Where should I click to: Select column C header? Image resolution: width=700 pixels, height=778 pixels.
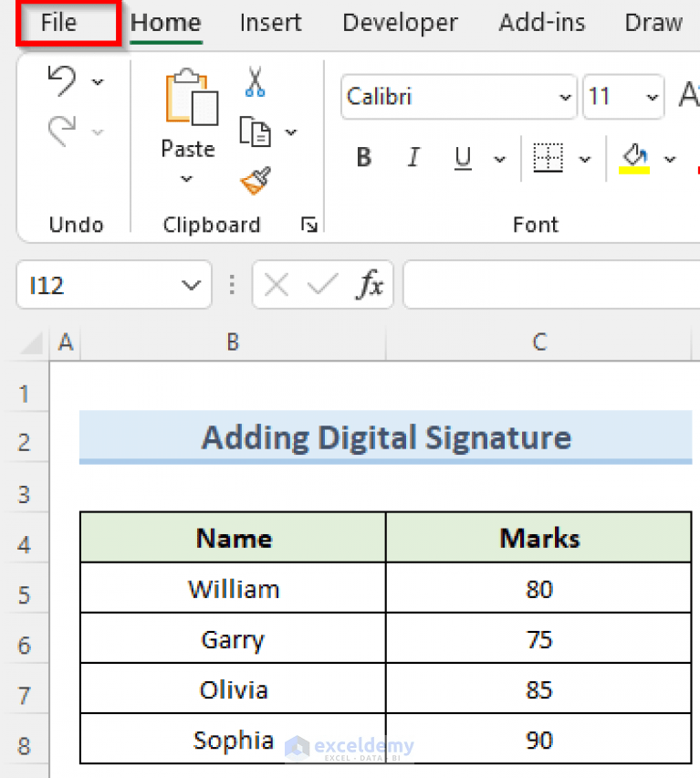(539, 342)
